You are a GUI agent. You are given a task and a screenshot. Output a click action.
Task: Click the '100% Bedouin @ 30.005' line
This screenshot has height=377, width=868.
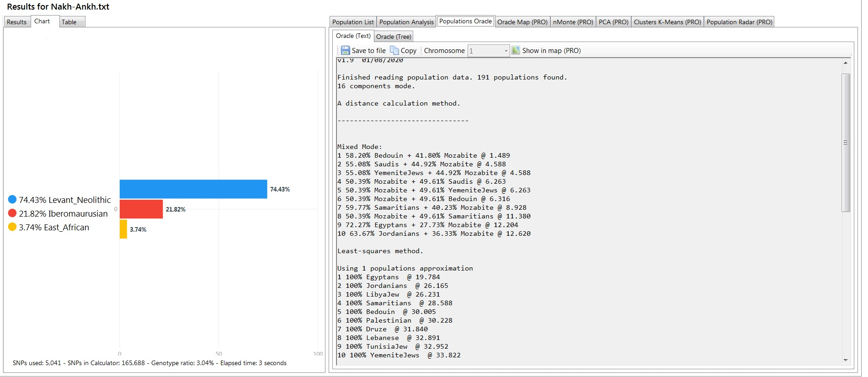coord(387,312)
